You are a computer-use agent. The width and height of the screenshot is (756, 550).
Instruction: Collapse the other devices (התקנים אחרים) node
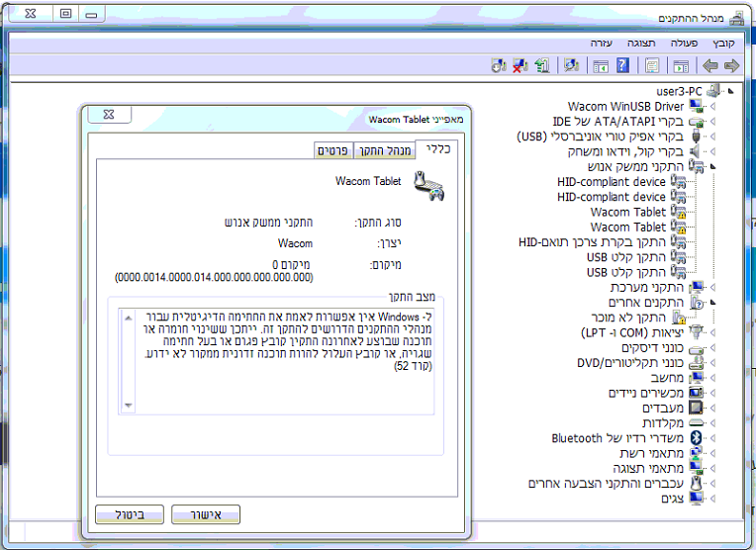point(713,303)
